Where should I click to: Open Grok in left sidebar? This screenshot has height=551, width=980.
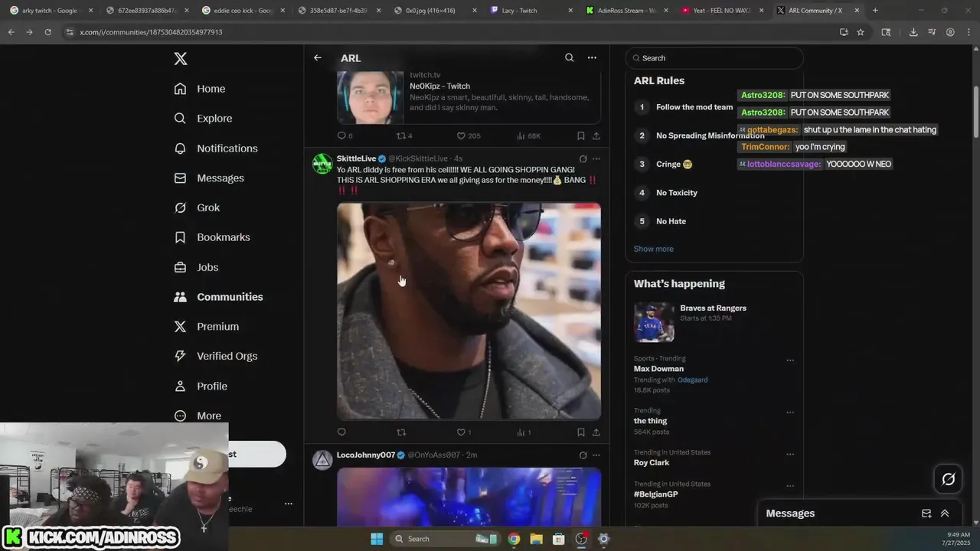[197, 208]
